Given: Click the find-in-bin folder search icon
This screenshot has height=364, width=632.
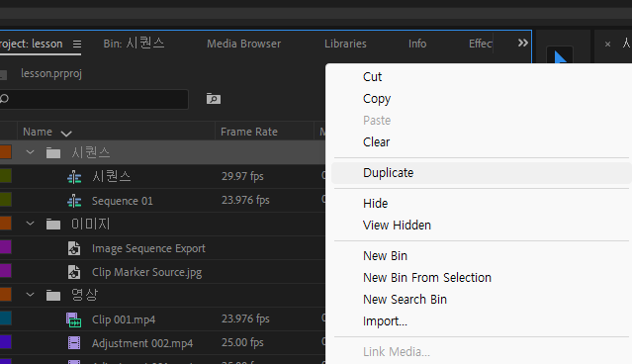Looking at the screenshot, I should [x=214, y=99].
